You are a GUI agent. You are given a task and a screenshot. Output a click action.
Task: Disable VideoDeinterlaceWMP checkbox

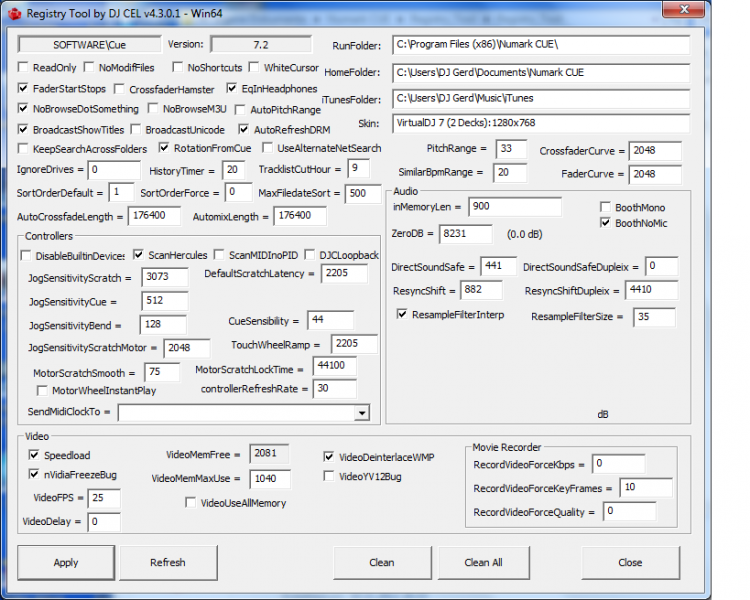pos(329,457)
